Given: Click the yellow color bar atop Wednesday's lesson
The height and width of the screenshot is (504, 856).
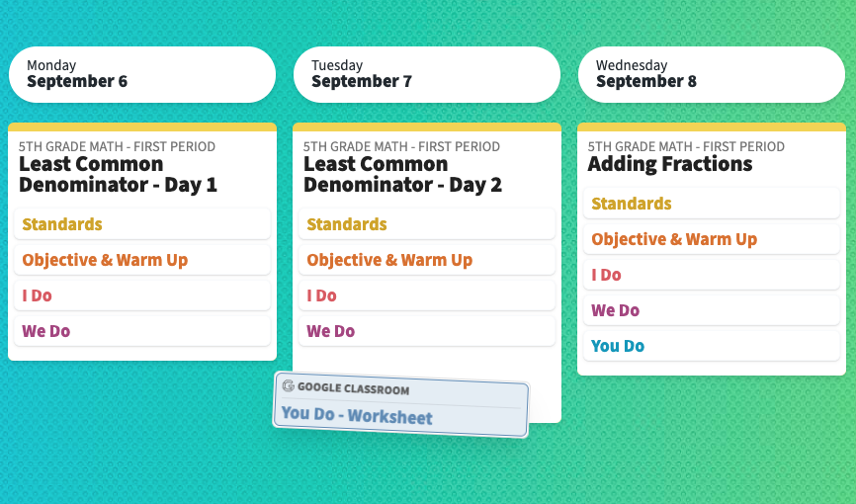Looking at the screenshot, I should [712, 127].
